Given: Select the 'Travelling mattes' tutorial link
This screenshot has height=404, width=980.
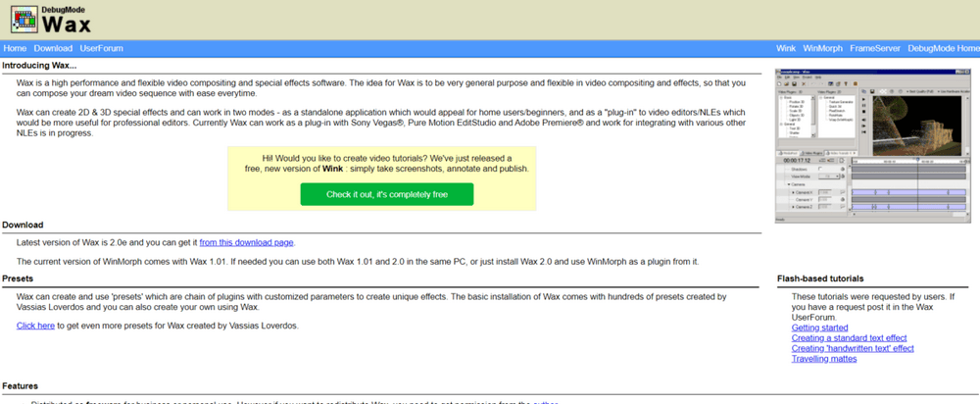Looking at the screenshot, I should click(823, 359).
